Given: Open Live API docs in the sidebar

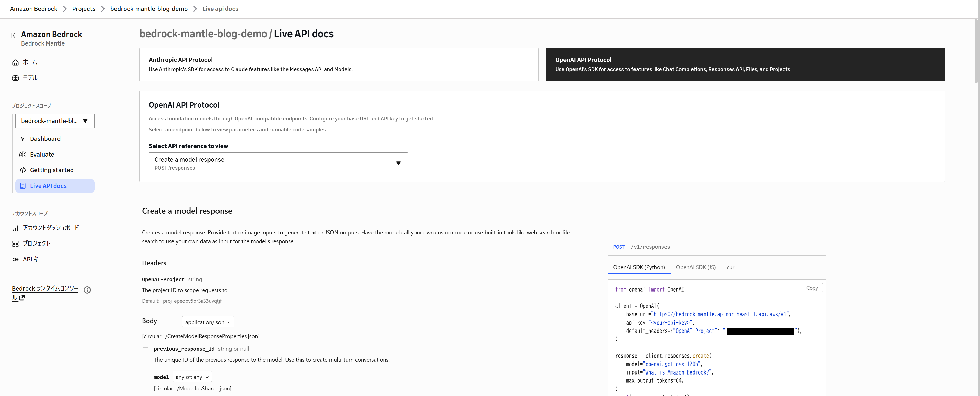Looking at the screenshot, I should [55, 186].
